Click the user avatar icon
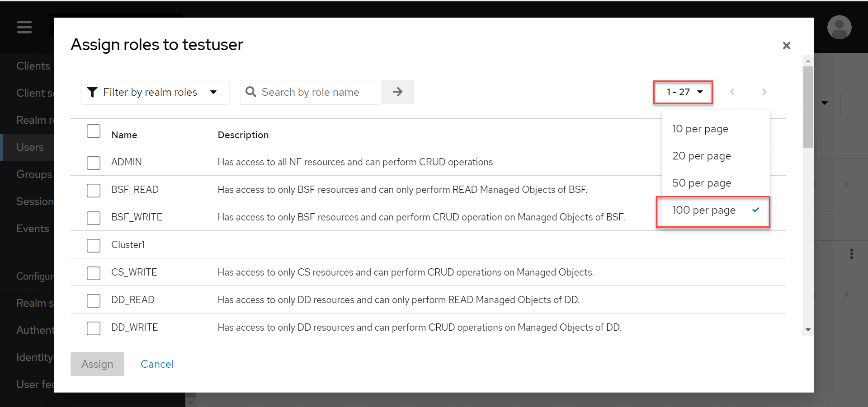 pyautogui.click(x=839, y=27)
